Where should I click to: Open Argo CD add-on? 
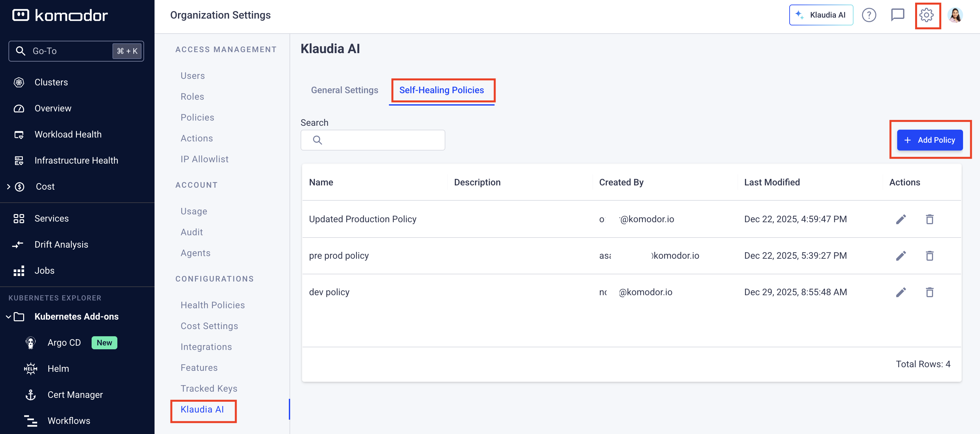[64, 343]
